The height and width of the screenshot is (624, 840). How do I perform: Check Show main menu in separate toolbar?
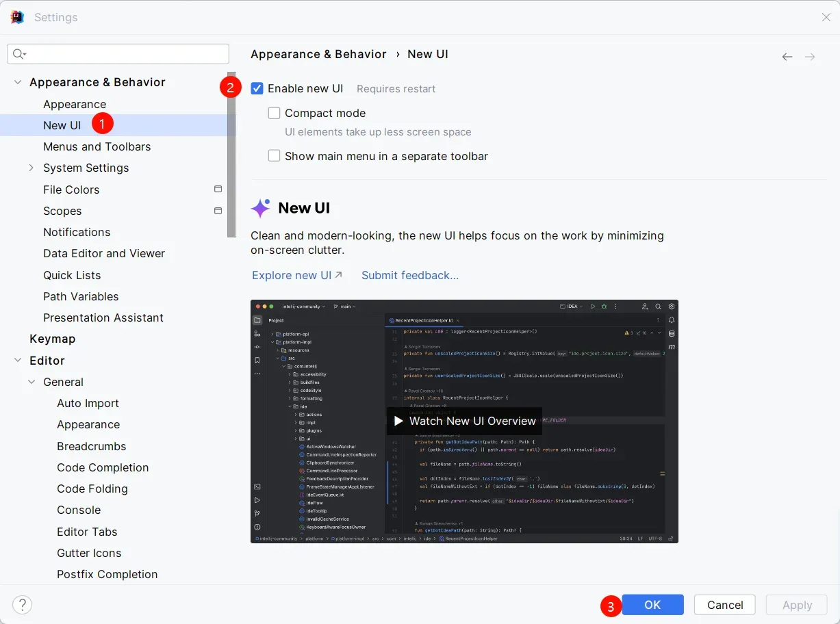(275, 156)
